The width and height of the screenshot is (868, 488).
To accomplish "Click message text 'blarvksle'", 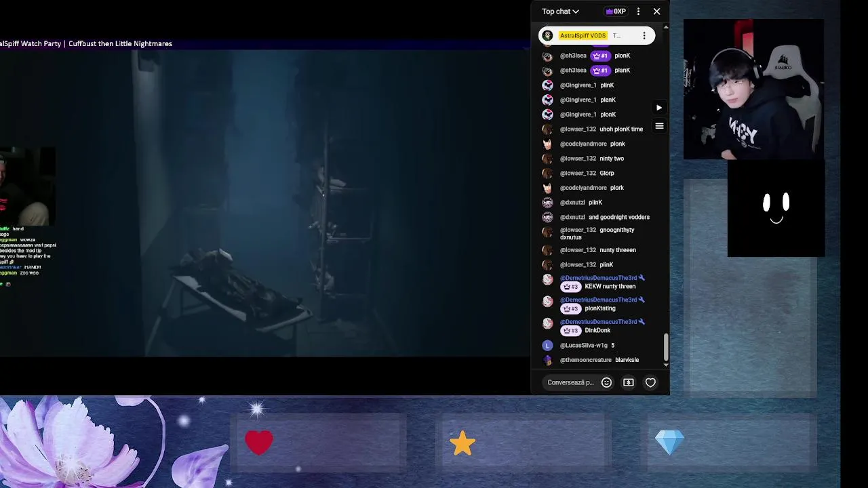I will (627, 361).
